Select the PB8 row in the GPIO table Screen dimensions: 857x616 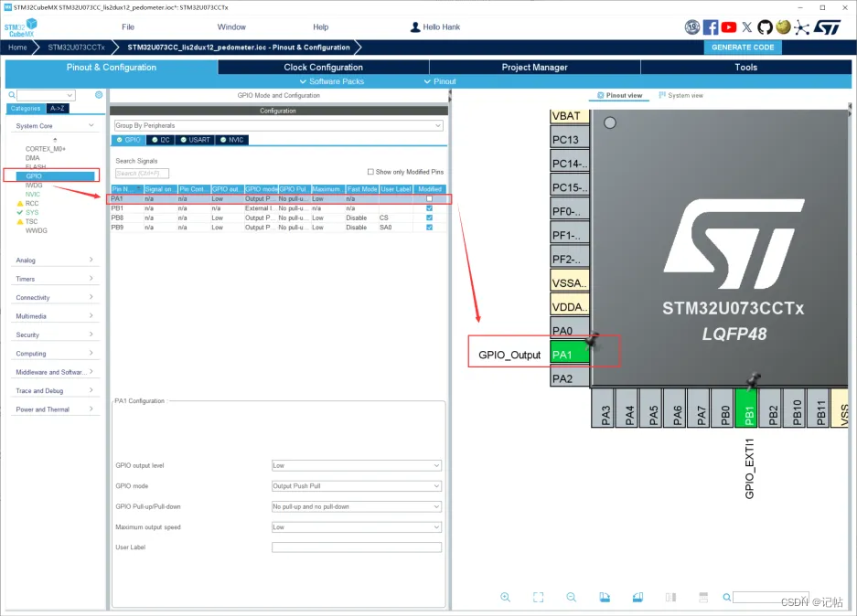[x=278, y=218]
